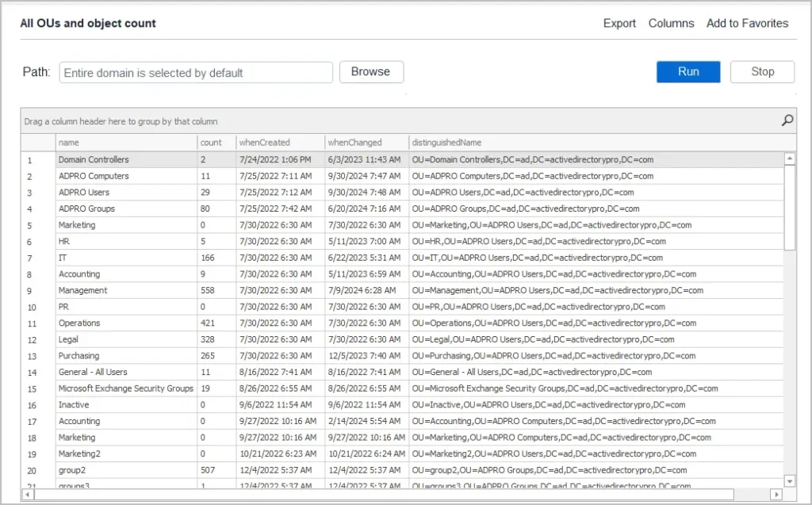Screen dimensions: 812x505
Task: Click the horizontal scrollbar right arrow
Action: pyautogui.click(x=776, y=494)
